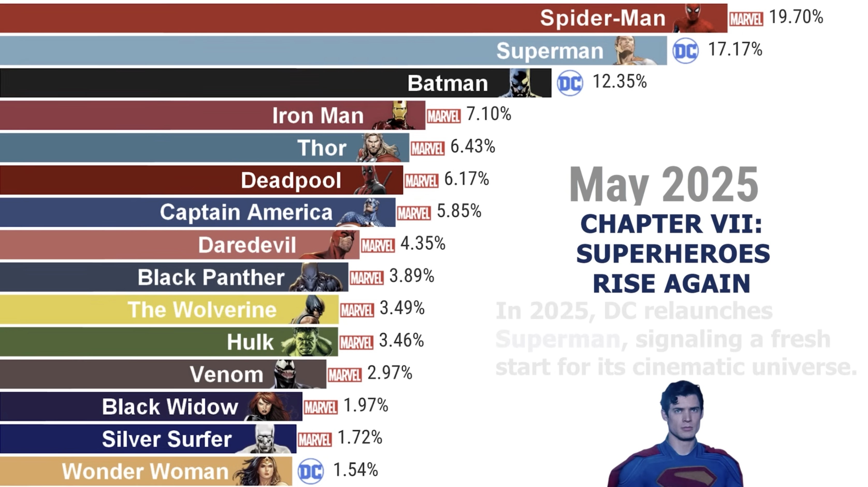Click the May 2025 date text
Image resolution: width=868 pixels, height=487 pixels.
click(664, 184)
